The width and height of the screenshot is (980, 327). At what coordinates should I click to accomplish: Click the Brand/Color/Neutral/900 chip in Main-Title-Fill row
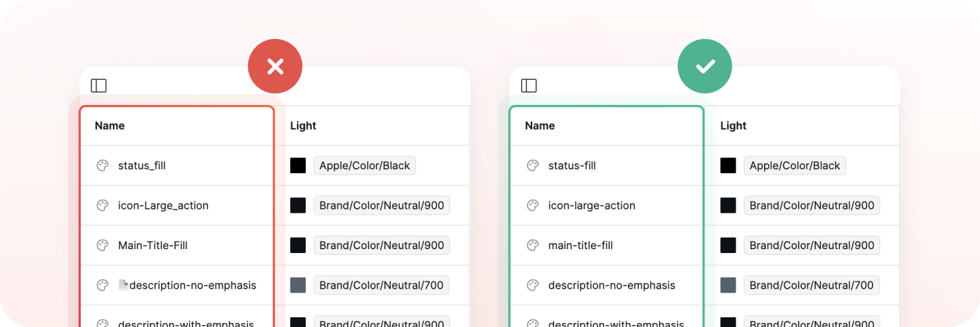382,245
